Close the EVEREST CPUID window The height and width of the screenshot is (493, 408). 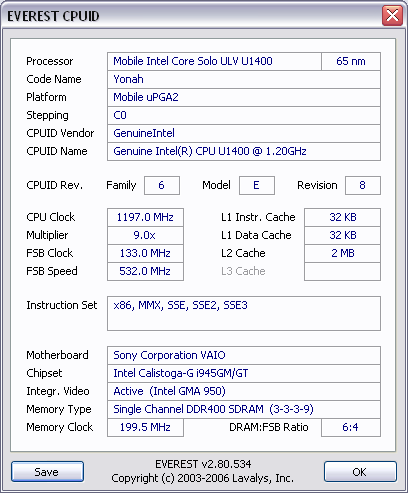click(x=392, y=16)
